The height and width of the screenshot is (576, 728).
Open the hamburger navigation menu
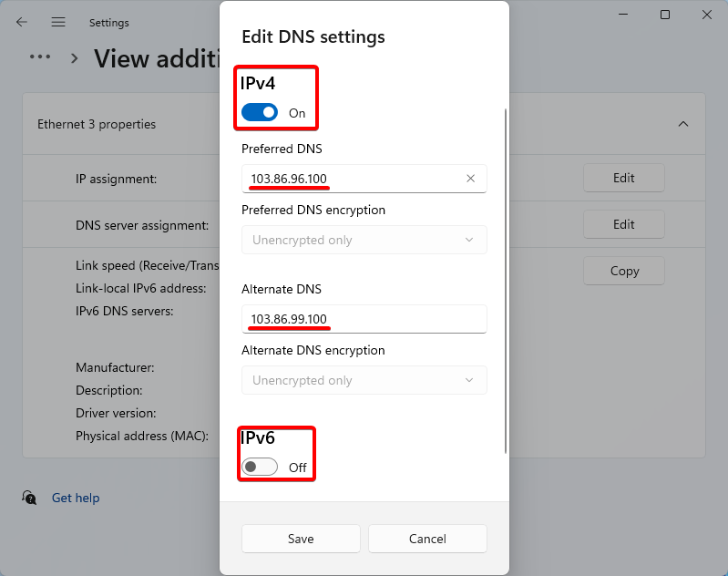coord(58,22)
